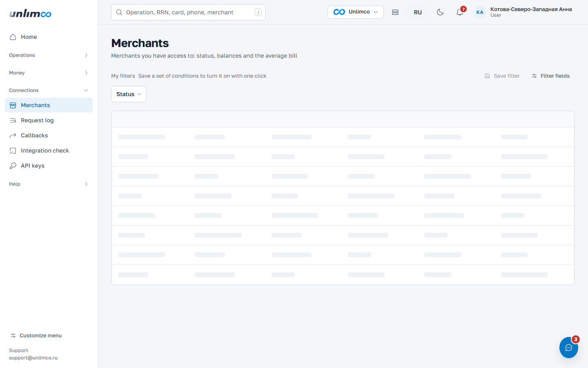The height and width of the screenshot is (368, 588).
Task: Switch language with the RU button
Action: 418,12
